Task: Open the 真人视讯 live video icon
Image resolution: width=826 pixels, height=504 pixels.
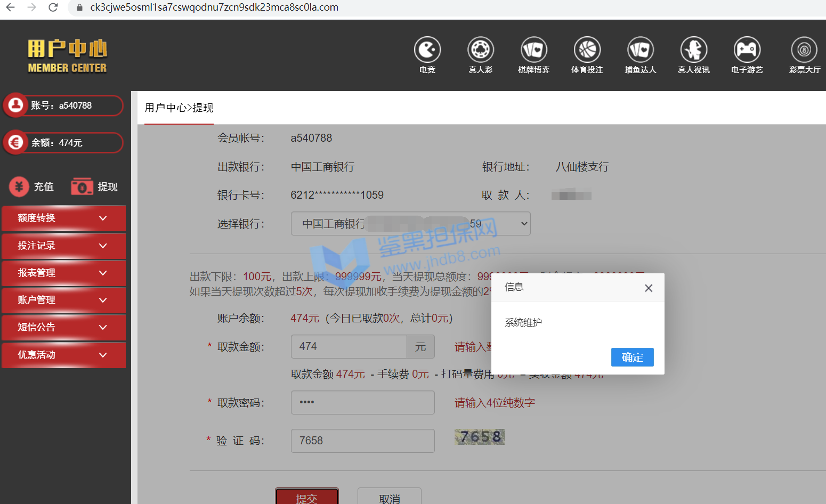Action: pos(693,50)
